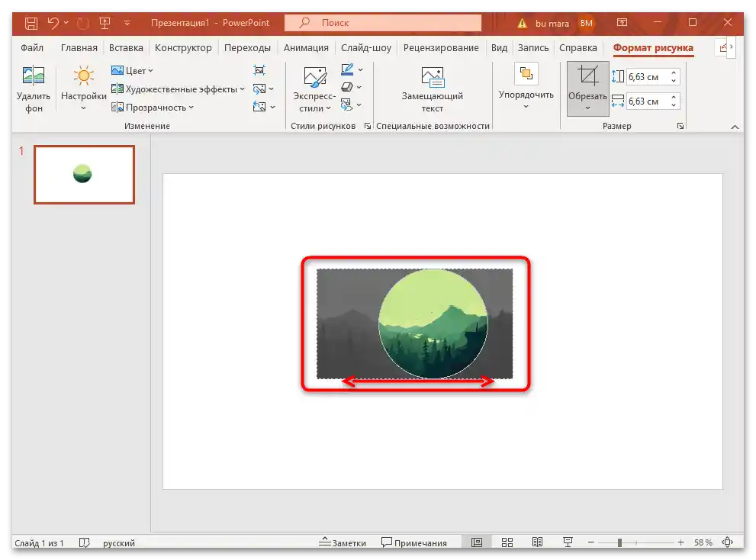Click the Заменить рисунок (Change Picture) icon
This screenshot has width=756, height=560.
(x=260, y=88)
